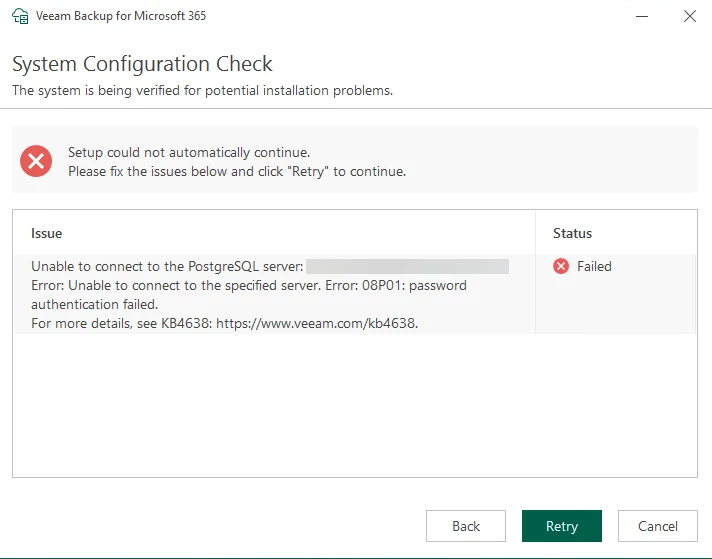Click the red Failed status icon
This screenshot has width=712, height=559.
pos(561,266)
